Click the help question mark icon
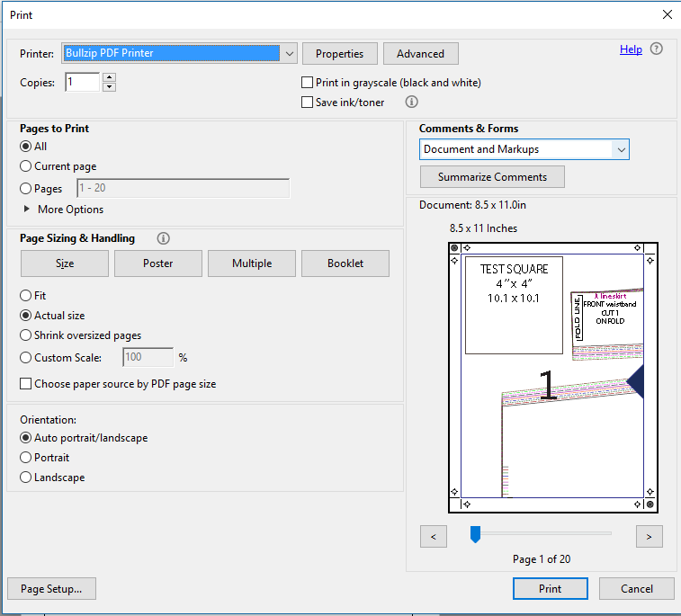Image resolution: width=681 pixels, height=616 pixels. tap(656, 49)
